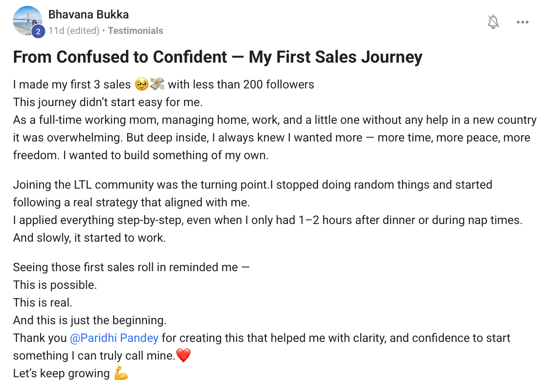The height and width of the screenshot is (392, 540).
Task: Click the flexed bicep emoji
Action: (x=121, y=373)
